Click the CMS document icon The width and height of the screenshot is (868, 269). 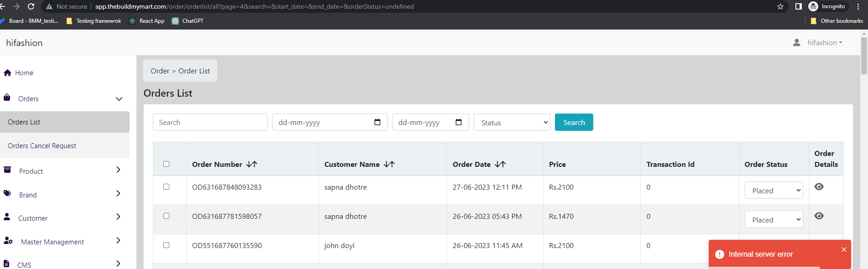click(6, 264)
